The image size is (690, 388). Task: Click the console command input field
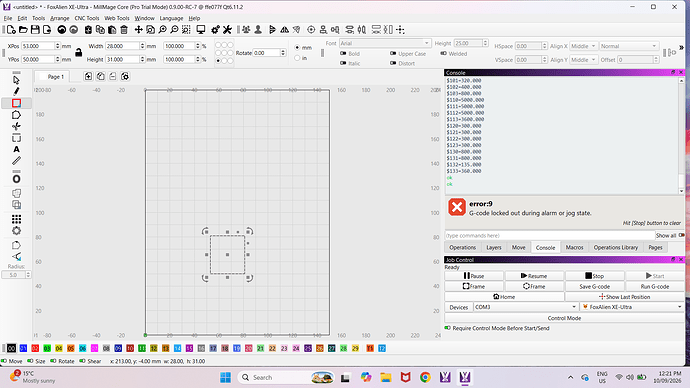pyautogui.click(x=550, y=235)
